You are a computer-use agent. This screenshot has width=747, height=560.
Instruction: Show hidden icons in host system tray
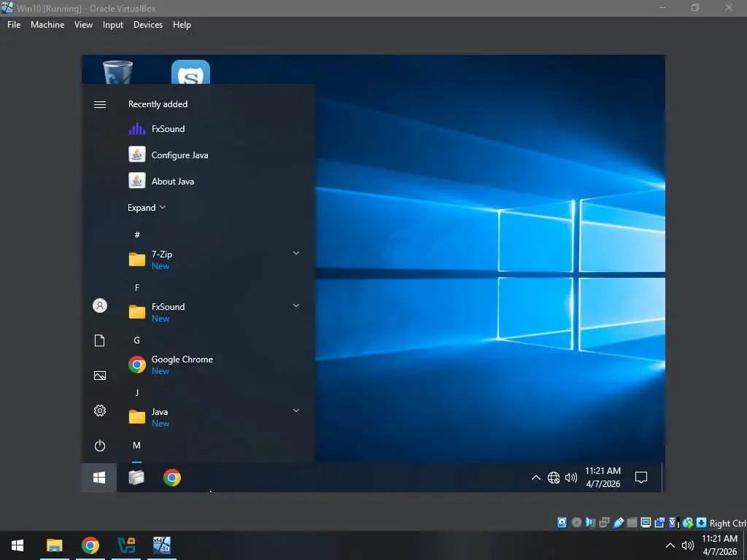[x=670, y=545]
